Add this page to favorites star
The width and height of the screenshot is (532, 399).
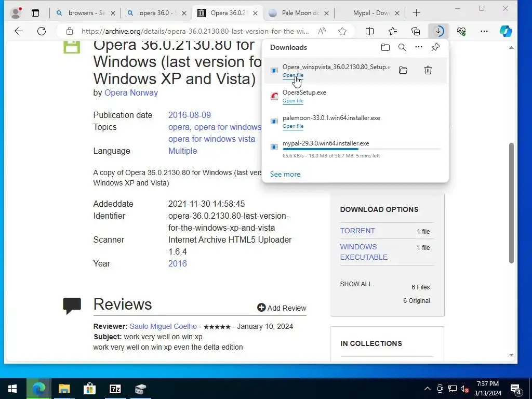tap(342, 31)
